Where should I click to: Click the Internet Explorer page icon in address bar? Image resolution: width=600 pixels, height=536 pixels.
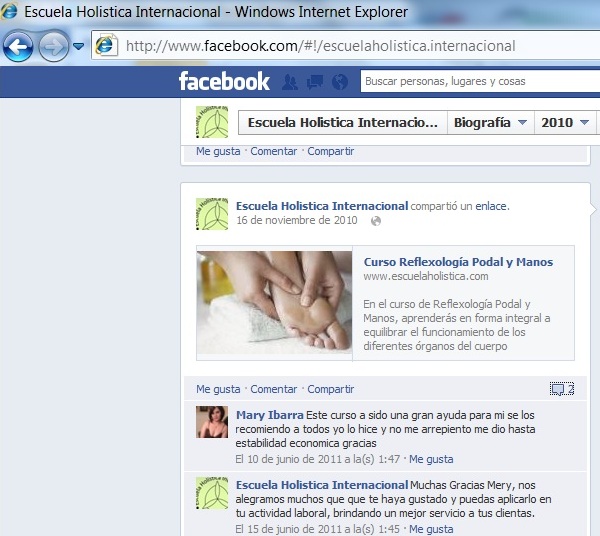[106, 46]
